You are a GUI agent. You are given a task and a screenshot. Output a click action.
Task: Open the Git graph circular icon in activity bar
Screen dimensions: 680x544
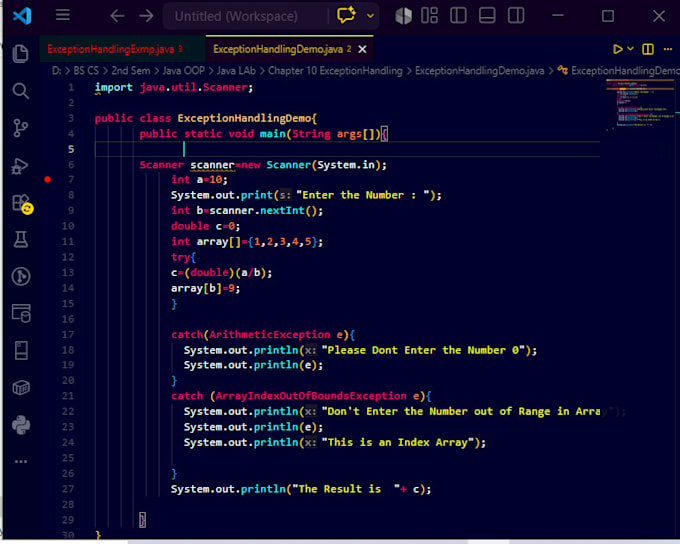(x=21, y=276)
